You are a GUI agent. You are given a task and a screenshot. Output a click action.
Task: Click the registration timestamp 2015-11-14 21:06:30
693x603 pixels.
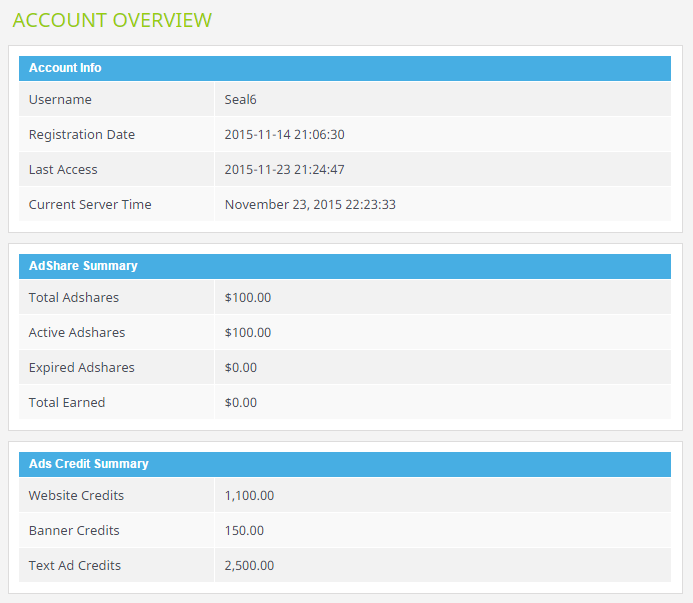(284, 135)
